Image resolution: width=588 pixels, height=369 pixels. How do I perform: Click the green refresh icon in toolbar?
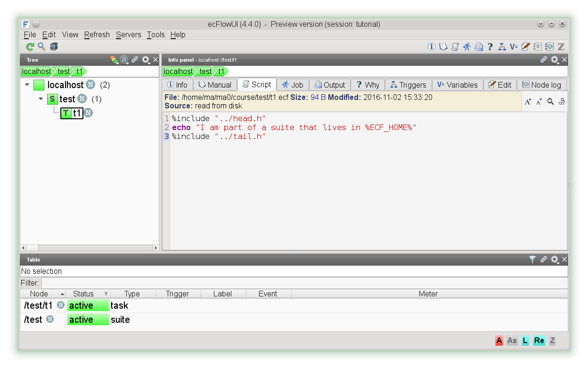click(30, 47)
